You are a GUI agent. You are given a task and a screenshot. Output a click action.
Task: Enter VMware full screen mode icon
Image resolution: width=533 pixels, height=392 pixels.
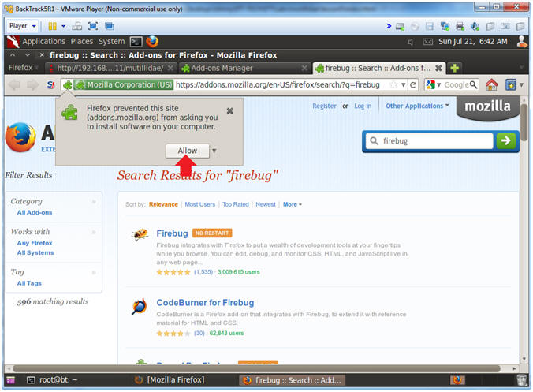click(x=93, y=26)
